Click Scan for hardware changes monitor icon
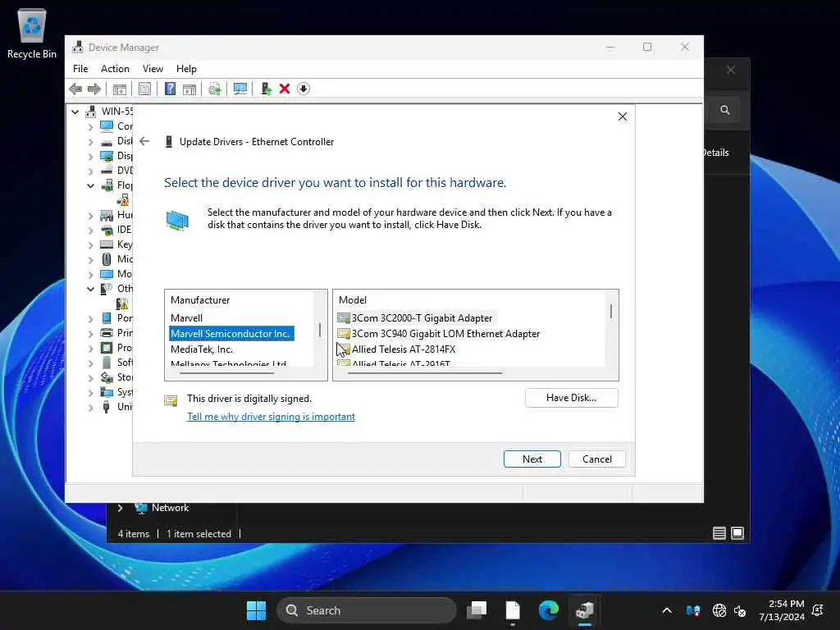The image size is (840, 630). (240, 89)
